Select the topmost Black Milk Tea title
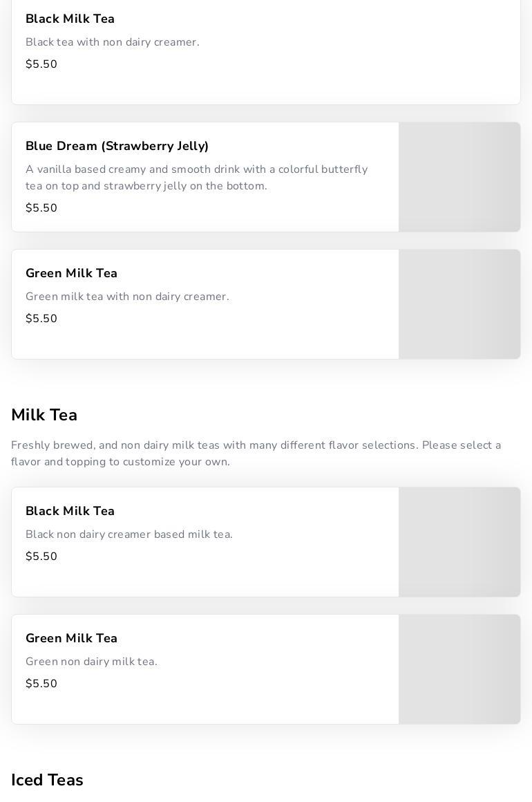Image resolution: width=532 pixels, height=802 pixels. click(x=70, y=19)
